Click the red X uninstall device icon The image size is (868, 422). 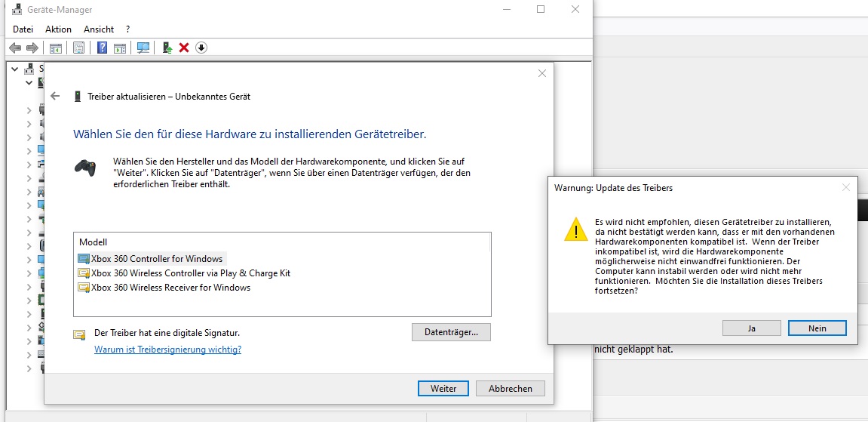tap(184, 48)
